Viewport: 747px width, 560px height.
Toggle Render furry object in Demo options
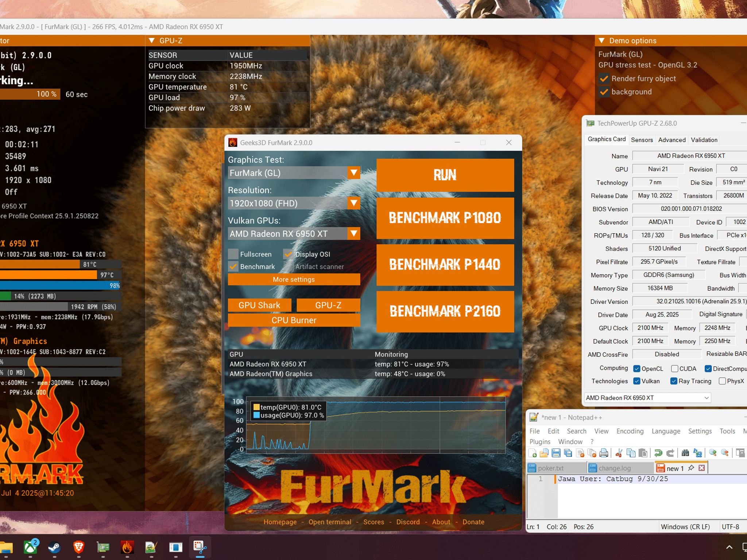(x=604, y=79)
